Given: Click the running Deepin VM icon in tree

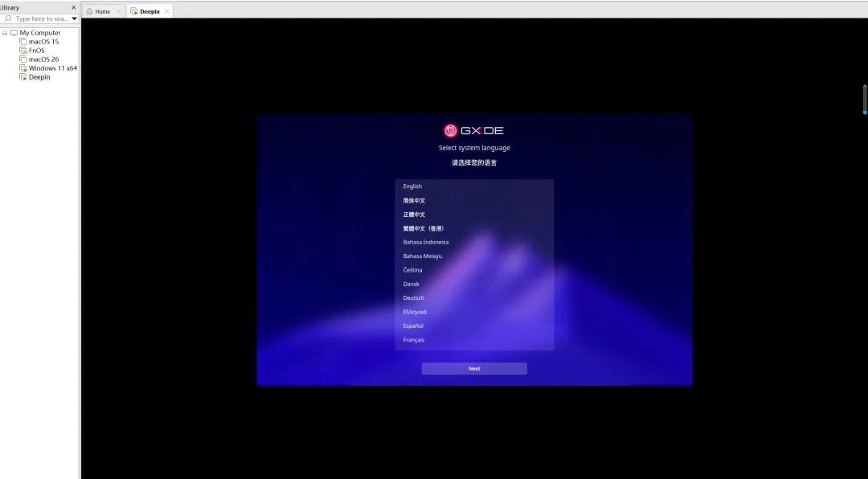Looking at the screenshot, I should pos(23,77).
